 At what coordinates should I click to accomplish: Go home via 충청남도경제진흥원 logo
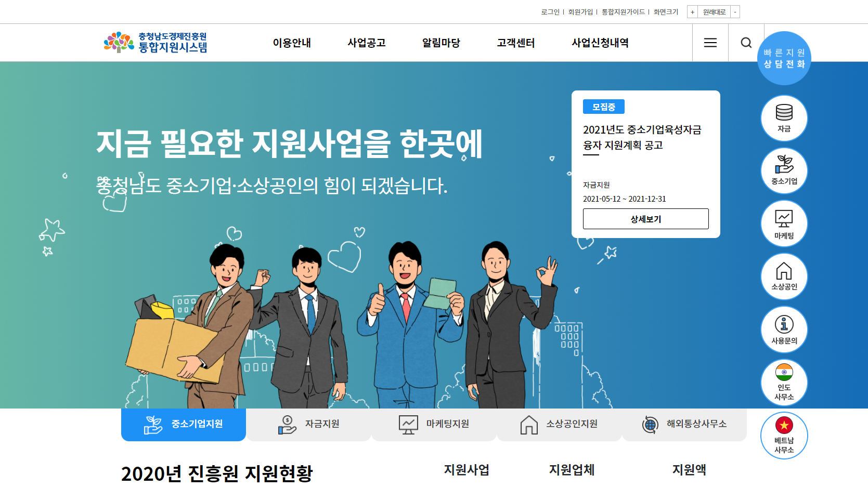[156, 43]
